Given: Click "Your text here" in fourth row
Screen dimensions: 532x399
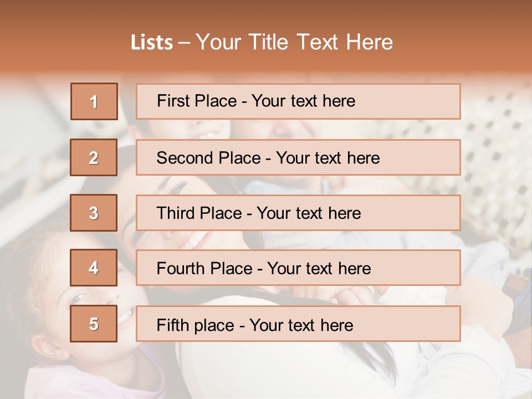Looking at the screenshot, I should pos(319,269).
